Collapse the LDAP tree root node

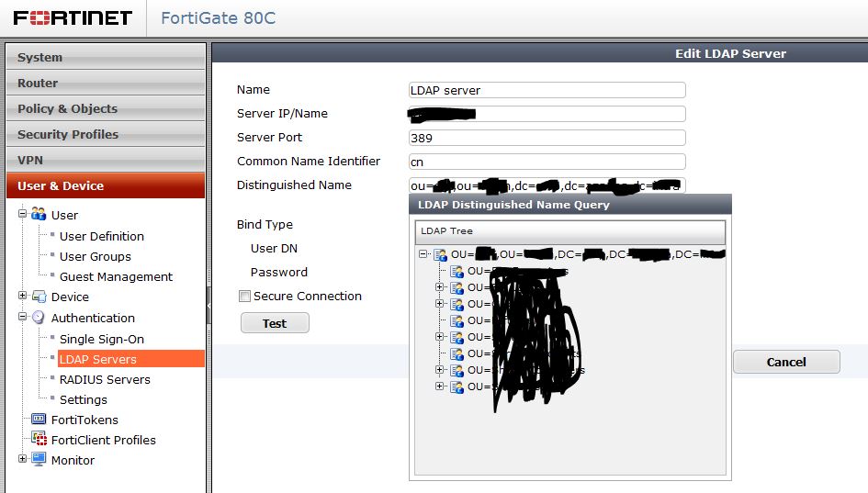[x=423, y=254]
